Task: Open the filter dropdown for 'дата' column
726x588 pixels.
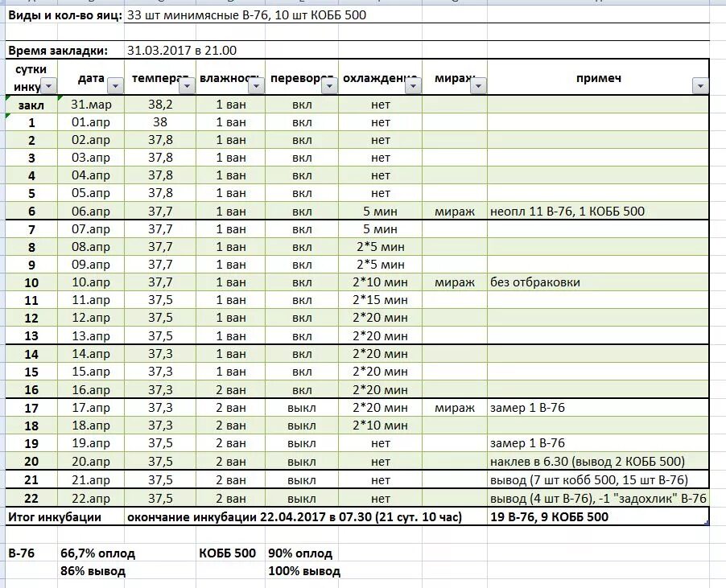Action: pyautogui.click(x=116, y=85)
